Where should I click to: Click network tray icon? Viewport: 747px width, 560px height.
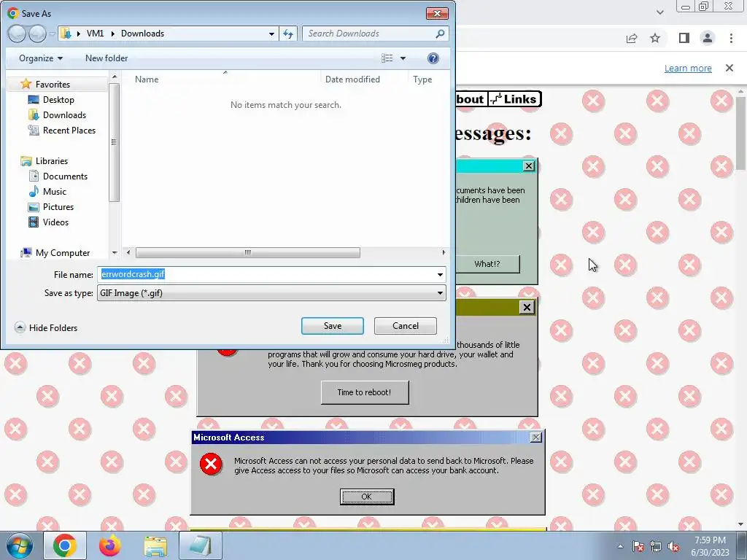coord(656,546)
